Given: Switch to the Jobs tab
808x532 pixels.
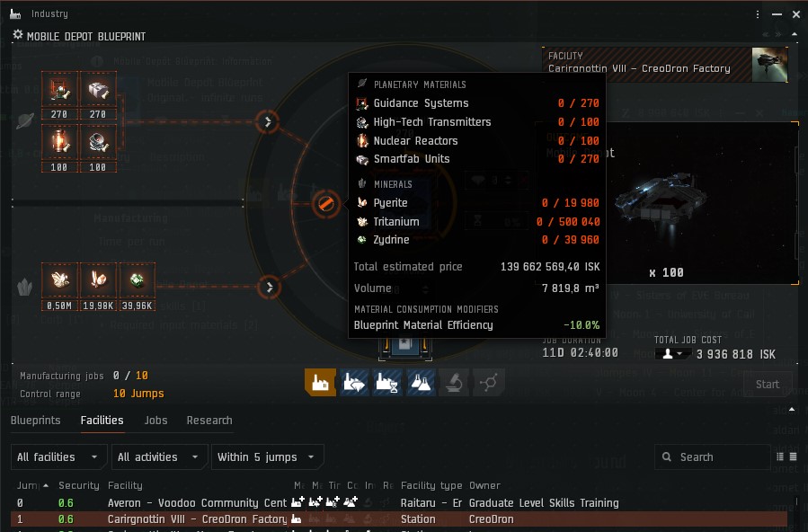Looking at the screenshot, I should coord(155,421).
